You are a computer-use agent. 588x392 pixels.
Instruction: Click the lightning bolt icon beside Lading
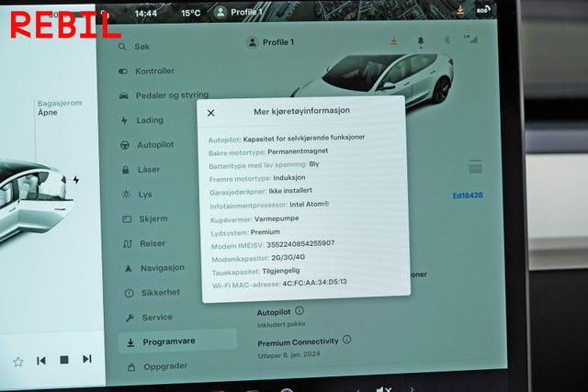pyautogui.click(x=124, y=120)
